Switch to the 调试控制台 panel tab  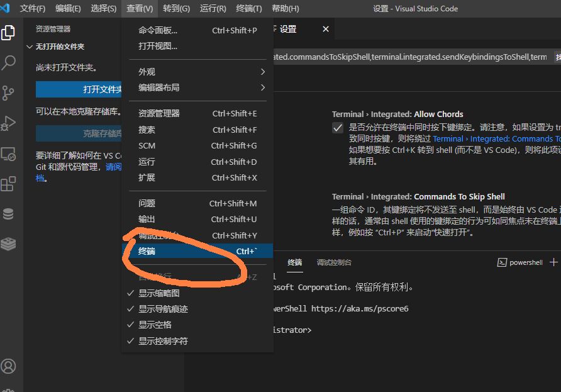click(x=334, y=262)
